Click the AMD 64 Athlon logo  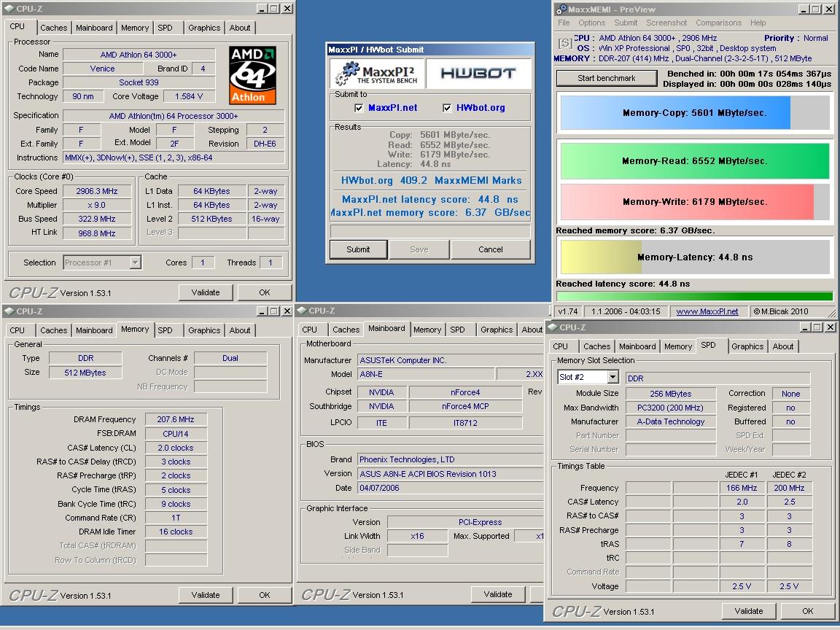click(x=252, y=75)
